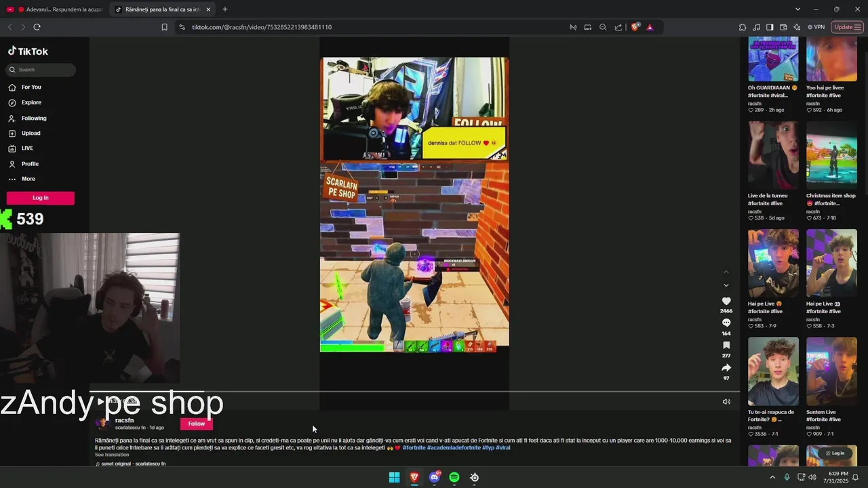Viewport: 868px width, 488px height.
Task: Mute the video with speaker icon
Action: tap(726, 402)
